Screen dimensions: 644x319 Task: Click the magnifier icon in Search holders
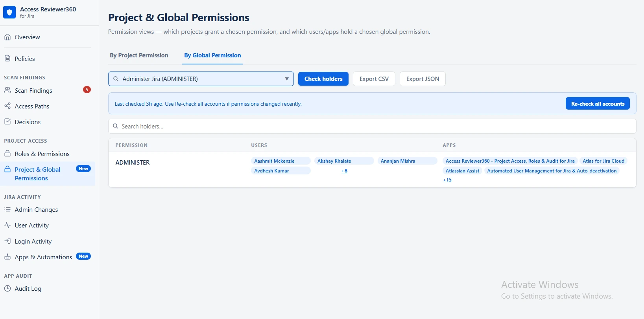tap(116, 126)
